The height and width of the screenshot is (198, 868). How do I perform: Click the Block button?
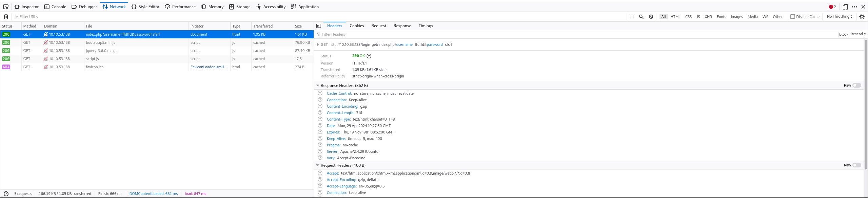click(843, 34)
